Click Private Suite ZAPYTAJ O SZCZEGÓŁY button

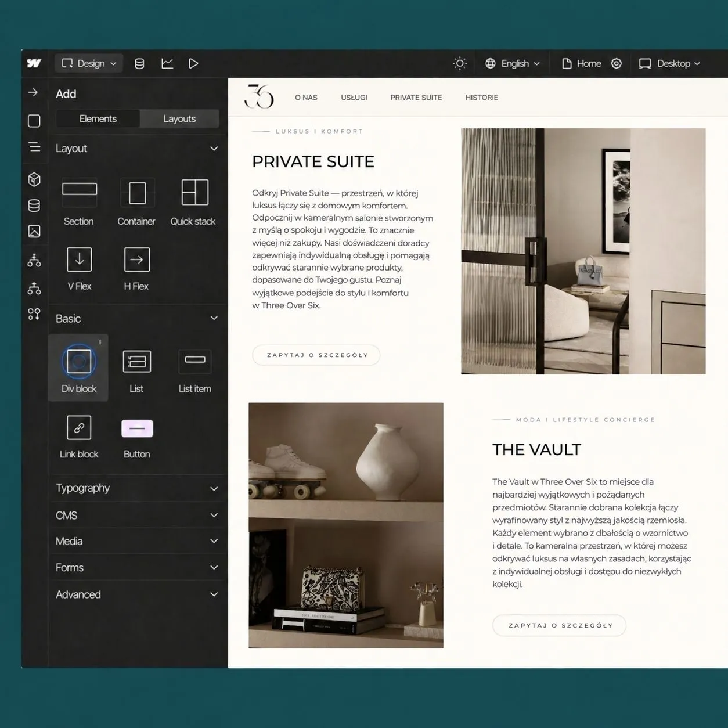point(316,355)
